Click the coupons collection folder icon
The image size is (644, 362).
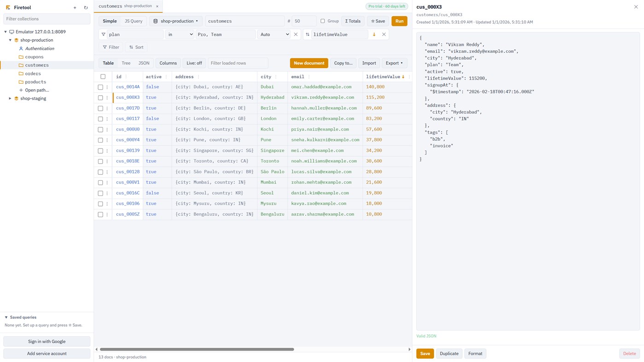click(21, 57)
